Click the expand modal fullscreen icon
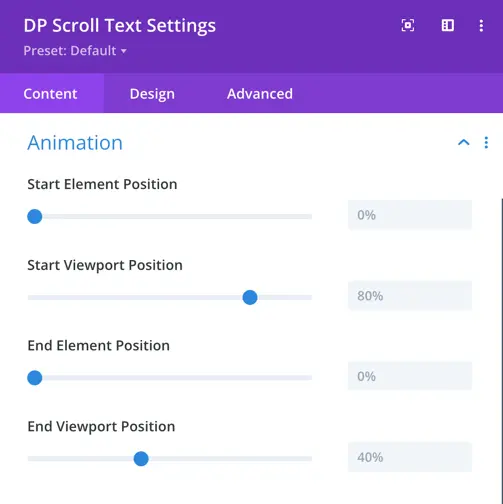 [x=408, y=25]
